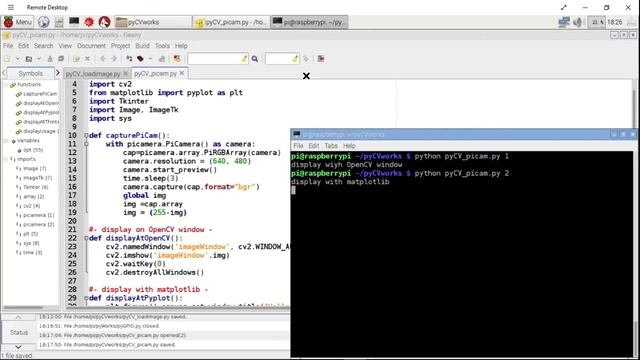Launch the Mathematica red spiky icon
Screen dimensions: 640x360
click(89, 22)
